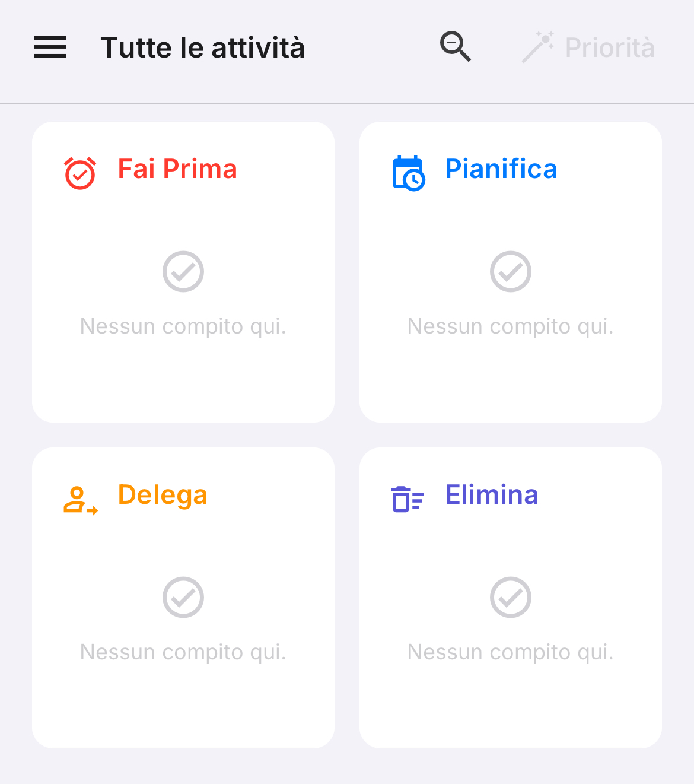This screenshot has width=694, height=784.
Task: Tap the red alarm clock icon
Action: [80, 173]
